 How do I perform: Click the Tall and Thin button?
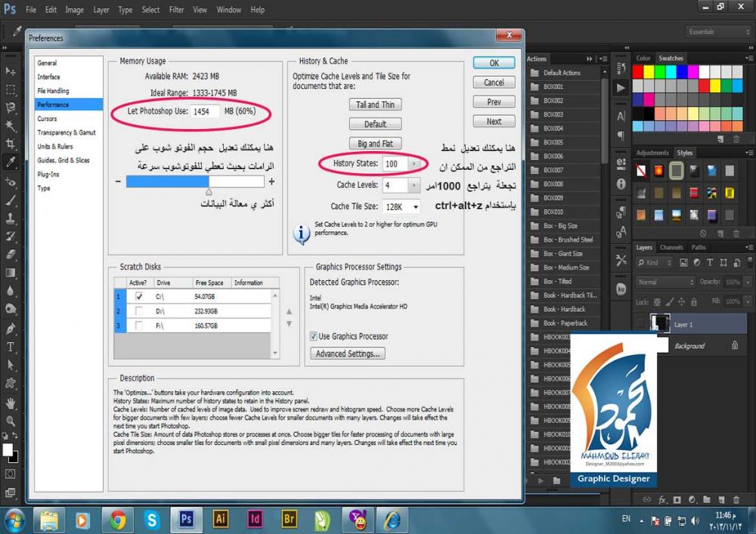(x=375, y=104)
